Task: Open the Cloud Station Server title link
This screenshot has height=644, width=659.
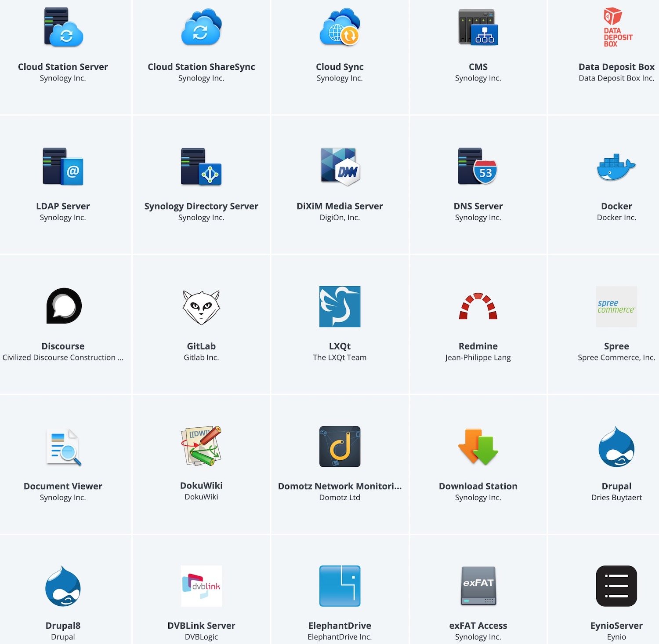Action: [x=63, y=67]
